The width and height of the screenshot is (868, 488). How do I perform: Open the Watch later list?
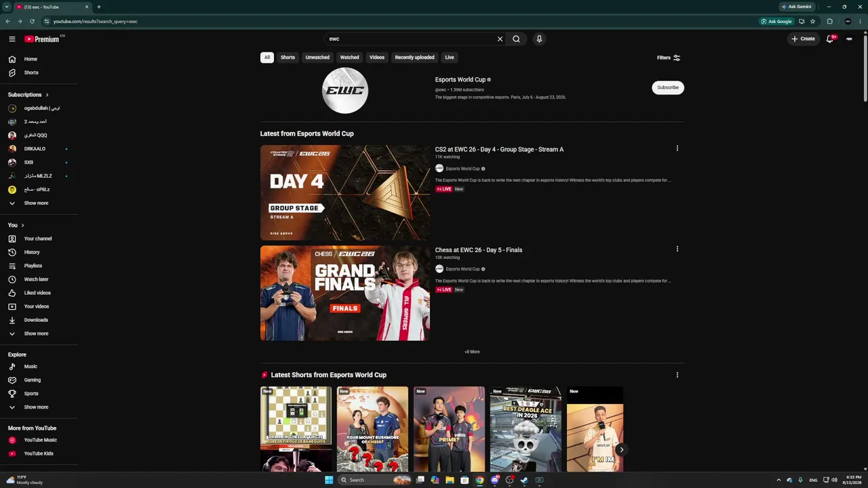[x=39, y=279]
